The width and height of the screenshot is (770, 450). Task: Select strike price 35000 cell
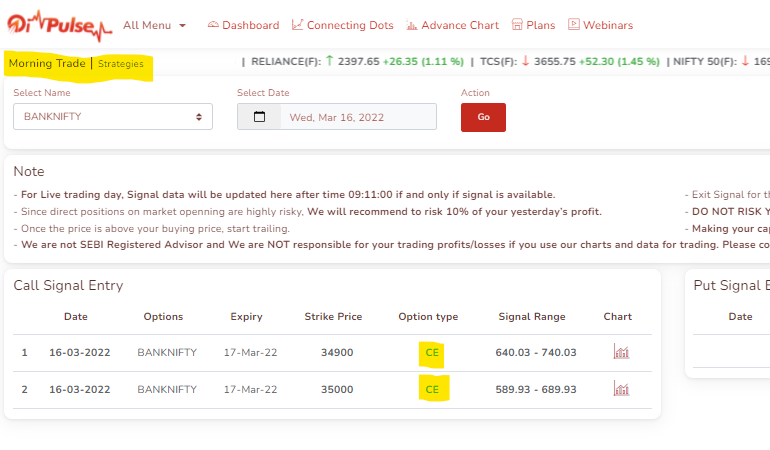click(337, 389)
